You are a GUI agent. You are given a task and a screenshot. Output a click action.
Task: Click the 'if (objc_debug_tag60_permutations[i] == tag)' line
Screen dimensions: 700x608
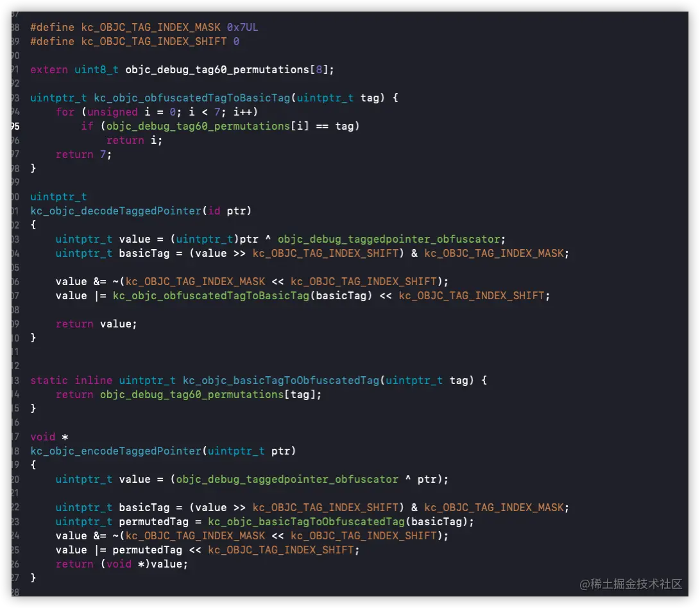coord(220,126)
